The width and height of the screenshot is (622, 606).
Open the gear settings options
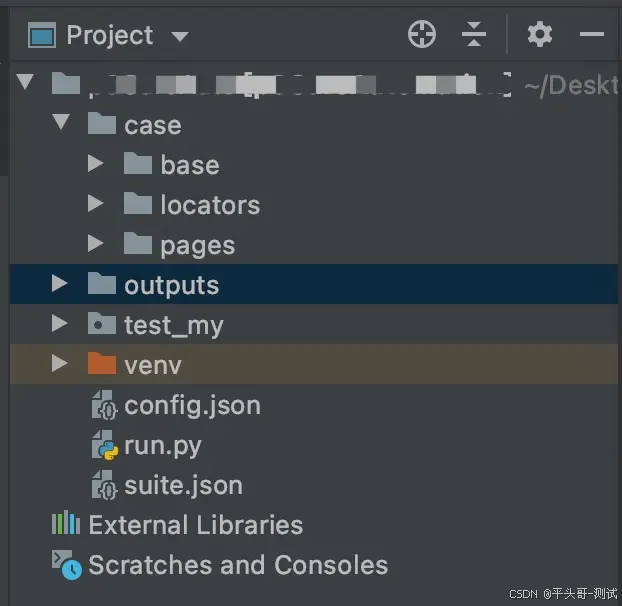pyautogui.click(x=539, y=35)
